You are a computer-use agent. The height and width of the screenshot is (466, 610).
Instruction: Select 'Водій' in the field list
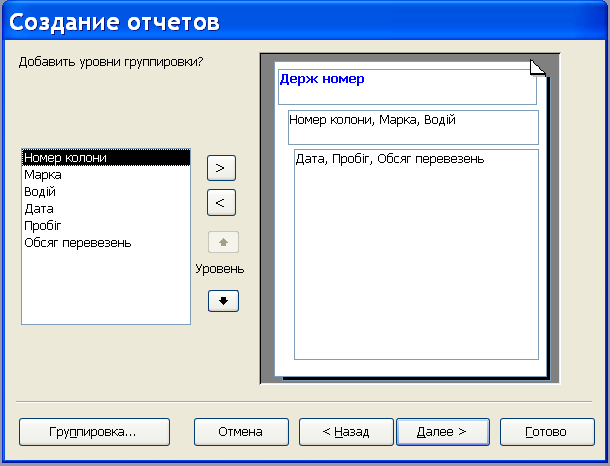pyautogui.click(x=106, y=192)
